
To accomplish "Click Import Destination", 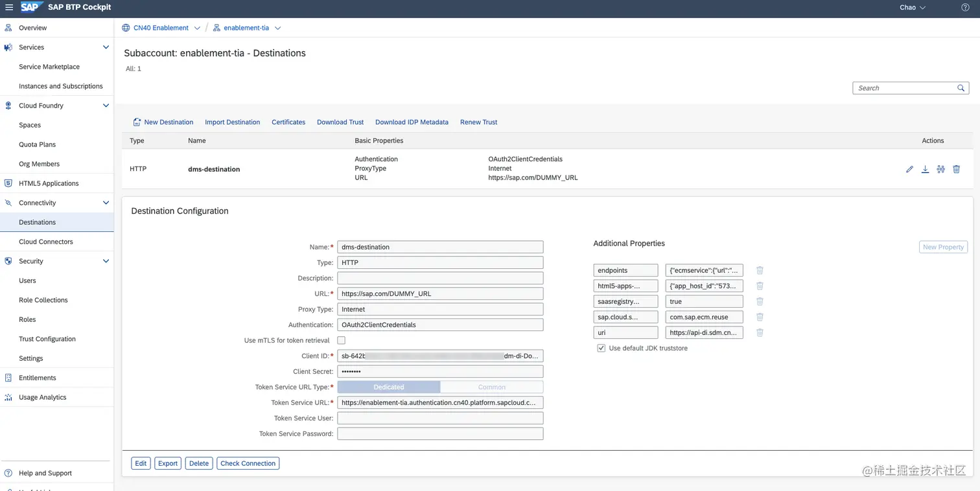I will (x=232, y=122).
